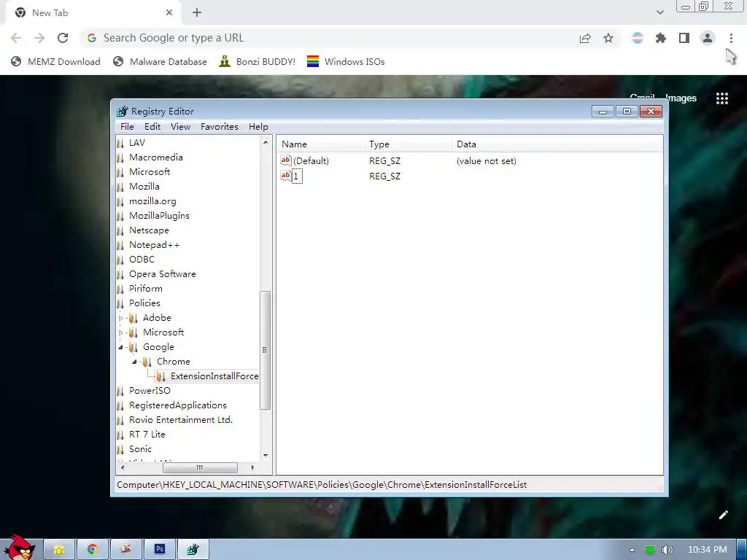The image size is (747, 560).
Task: Collapse the Chrome key
Action: [134, 362]
